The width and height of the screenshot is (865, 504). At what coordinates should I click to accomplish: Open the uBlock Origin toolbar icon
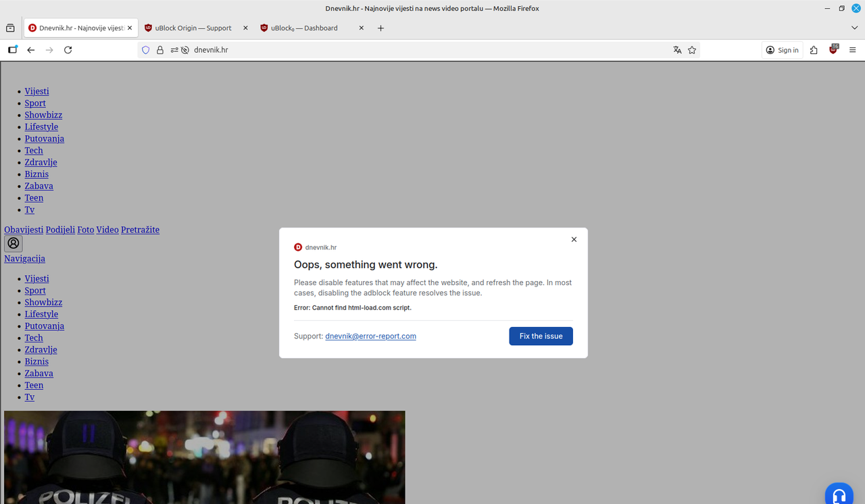[833, 49]
